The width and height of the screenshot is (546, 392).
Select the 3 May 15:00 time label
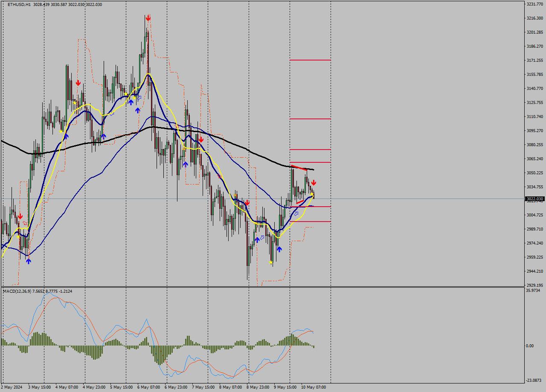coord(39,387)
